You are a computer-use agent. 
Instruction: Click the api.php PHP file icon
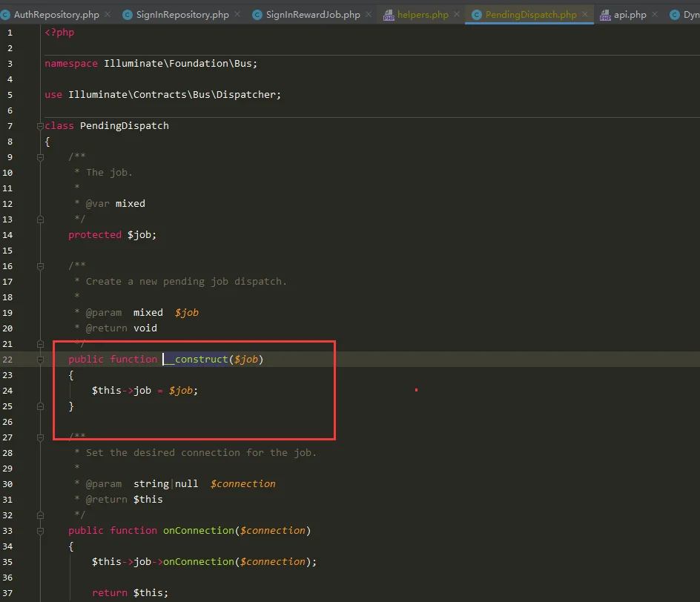[604, 15]
